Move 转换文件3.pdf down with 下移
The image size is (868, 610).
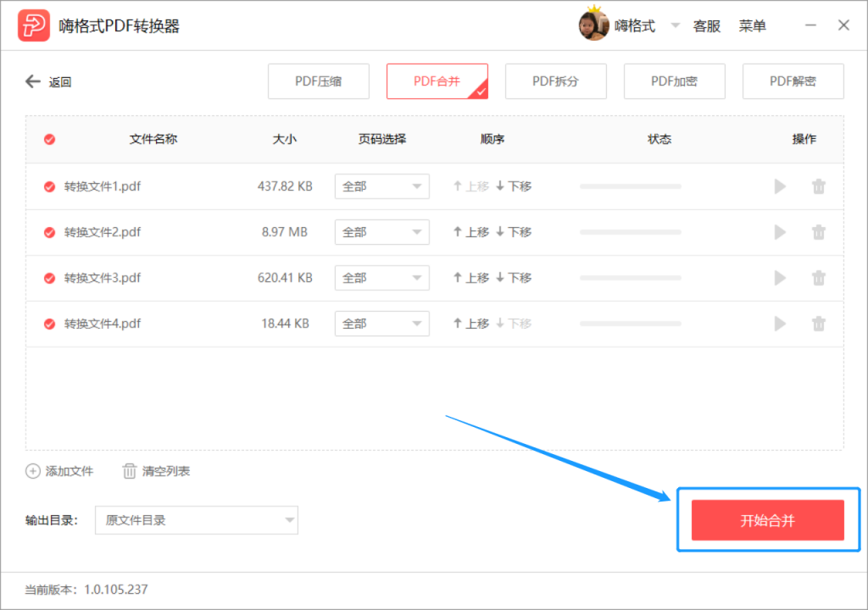pos(514,277)
